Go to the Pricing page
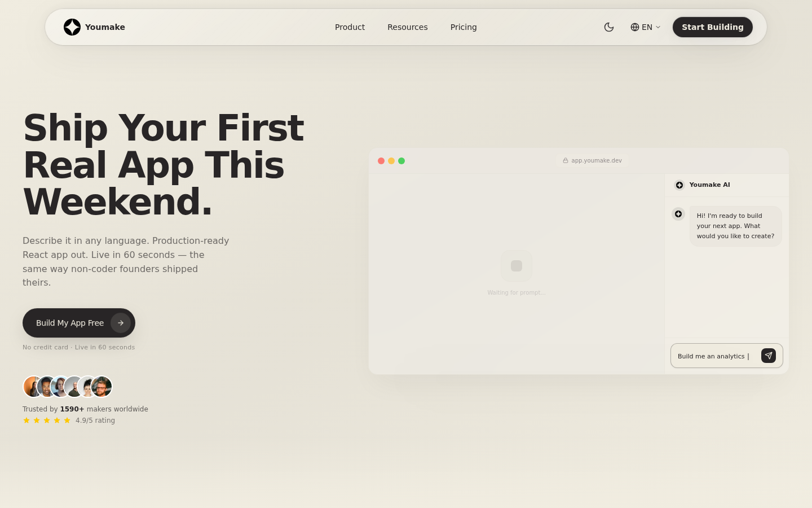This screenshot has height=508, width=812. [x=464, y=27]
